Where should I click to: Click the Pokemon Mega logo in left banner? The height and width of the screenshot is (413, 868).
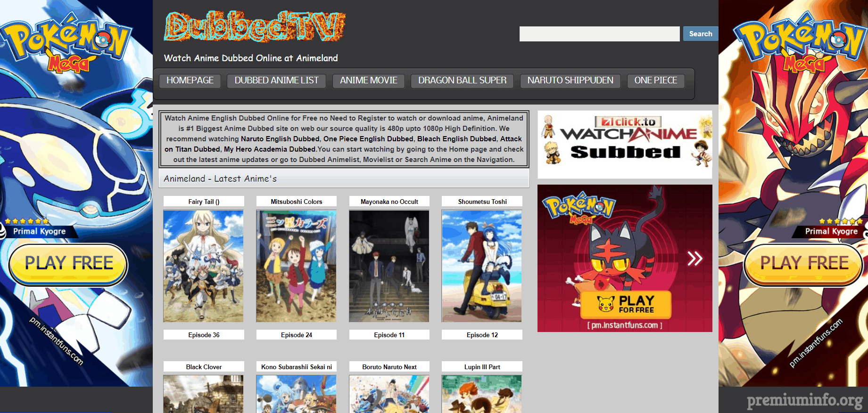66,43
